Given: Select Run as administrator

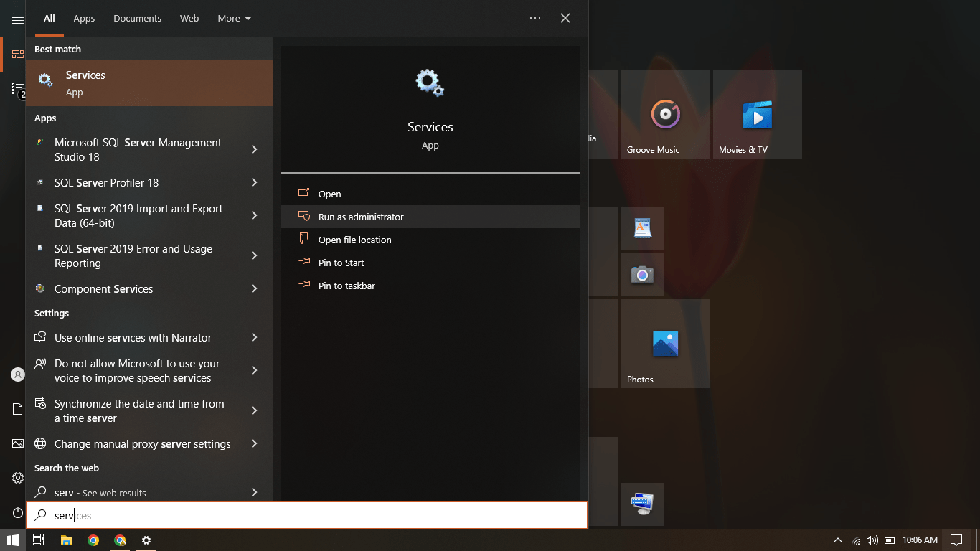Looking at the screenshot, I should 430,217.
